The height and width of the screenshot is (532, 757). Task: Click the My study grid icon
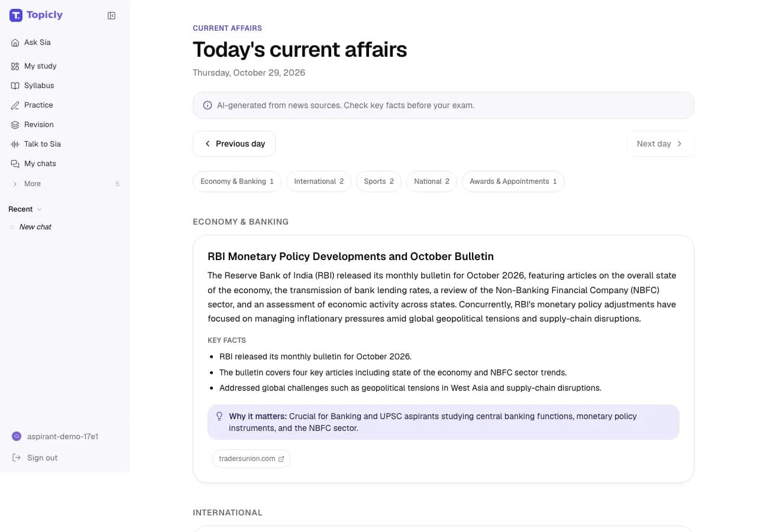pos(15,66)
